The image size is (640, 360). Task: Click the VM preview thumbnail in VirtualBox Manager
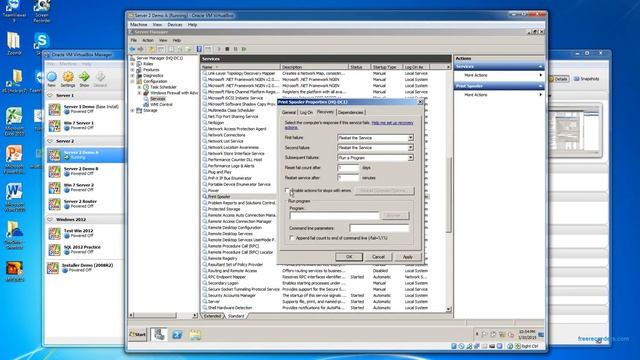tap(576, 129)
